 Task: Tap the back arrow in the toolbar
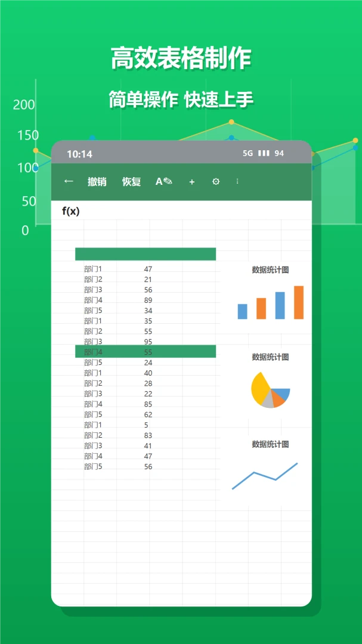[x=69, y=181]
